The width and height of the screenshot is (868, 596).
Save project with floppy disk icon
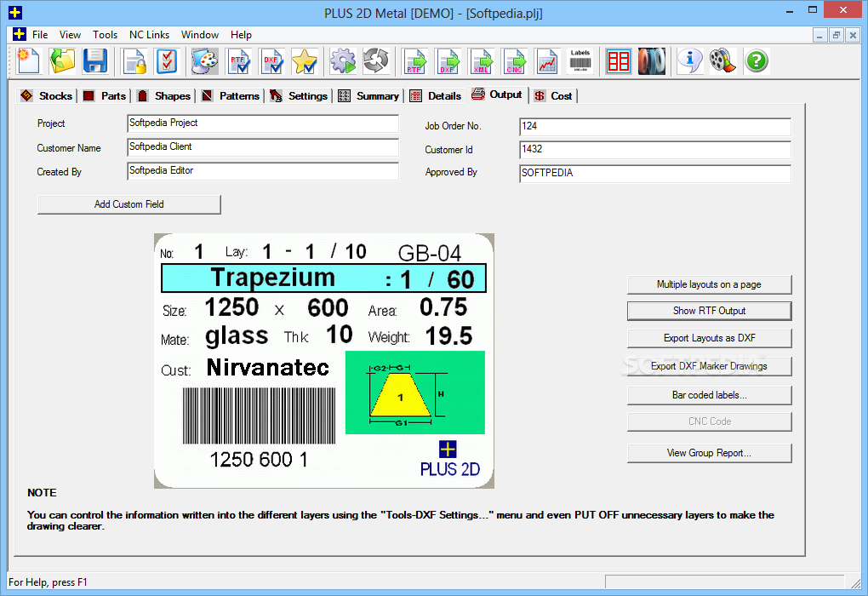[95, 61]
